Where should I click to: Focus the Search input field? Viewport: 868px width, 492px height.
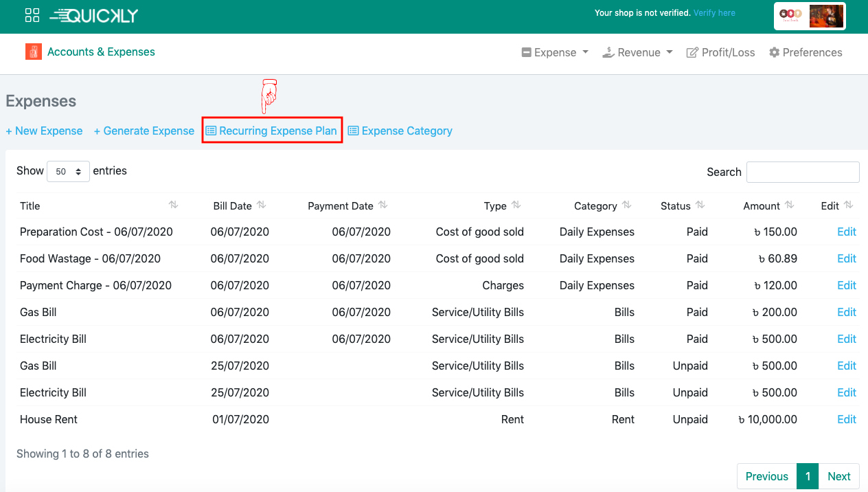[x=802, y=172]
